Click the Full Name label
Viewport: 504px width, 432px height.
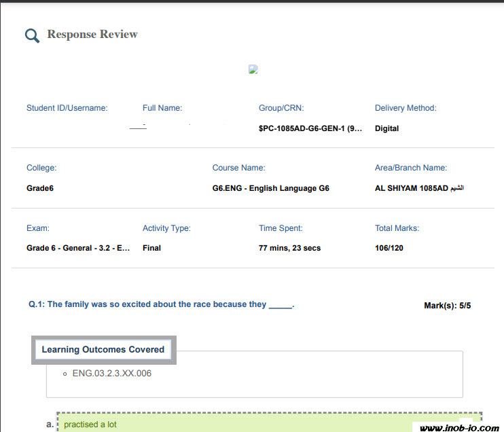162,108
